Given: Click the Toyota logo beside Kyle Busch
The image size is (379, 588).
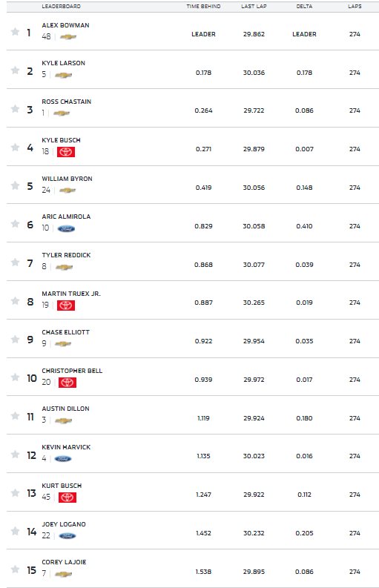Looking at the screenshot, I should (x=66, y=152).
